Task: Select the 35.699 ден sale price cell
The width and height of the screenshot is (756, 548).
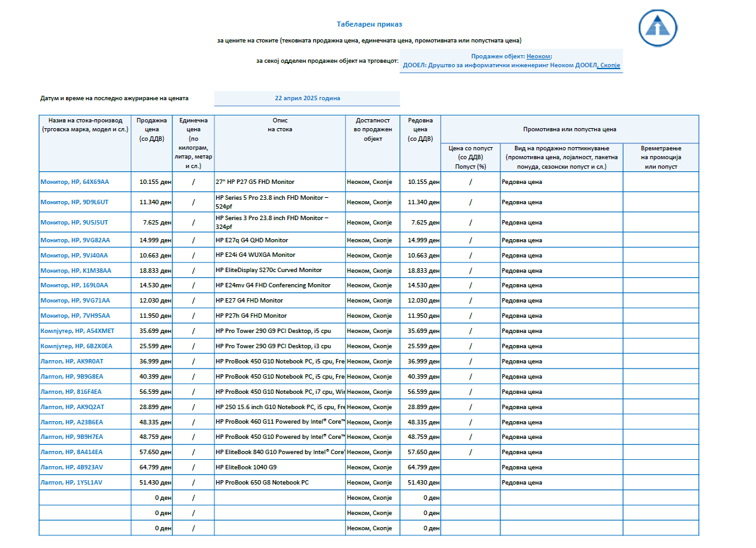Action: (x=152, y=330)
